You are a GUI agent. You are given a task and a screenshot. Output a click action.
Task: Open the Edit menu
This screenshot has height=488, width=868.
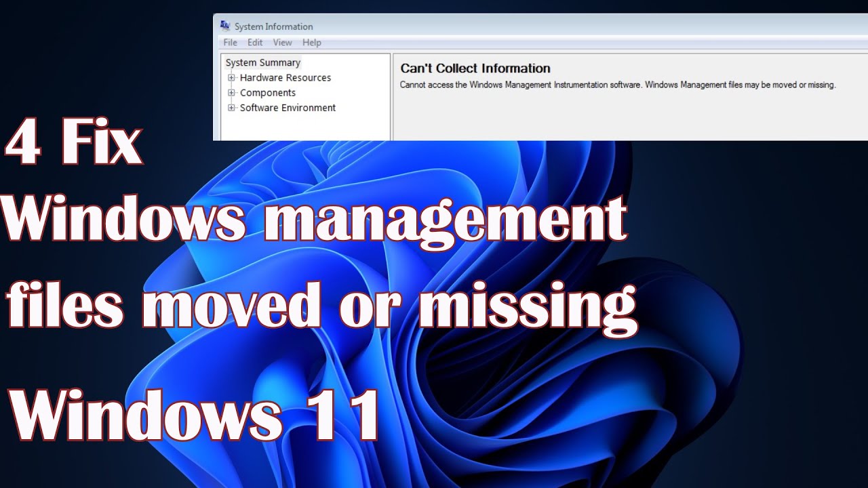255,42
